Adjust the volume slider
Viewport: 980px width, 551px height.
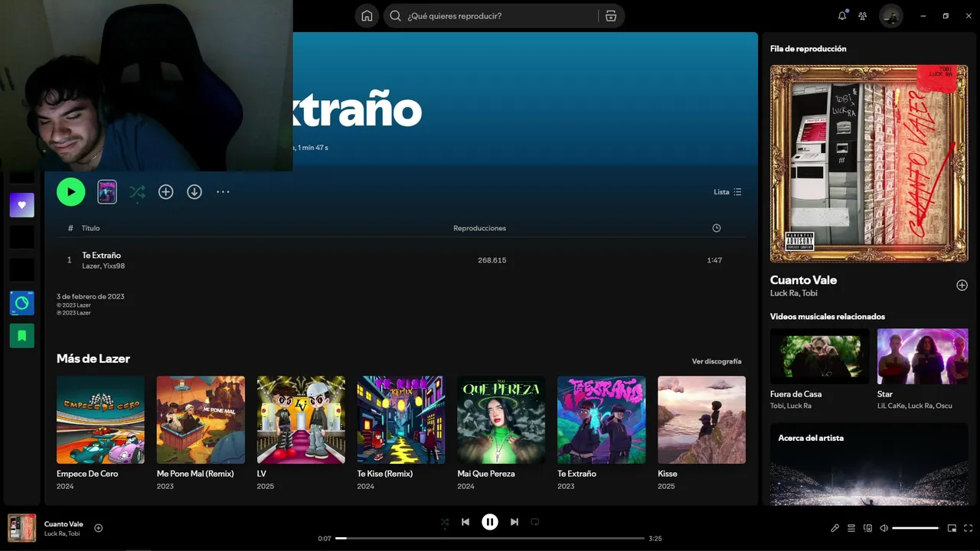point(916,528)
